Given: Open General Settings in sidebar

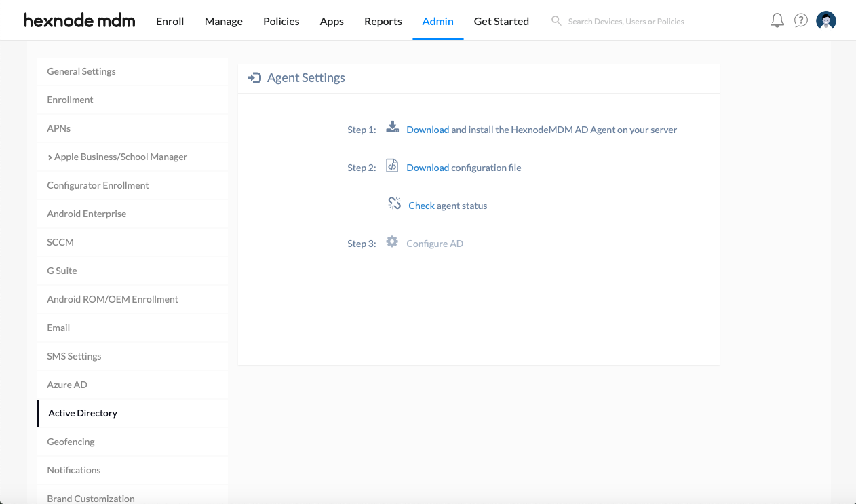Looking at the screenshot, I should (x=133, y=71).
